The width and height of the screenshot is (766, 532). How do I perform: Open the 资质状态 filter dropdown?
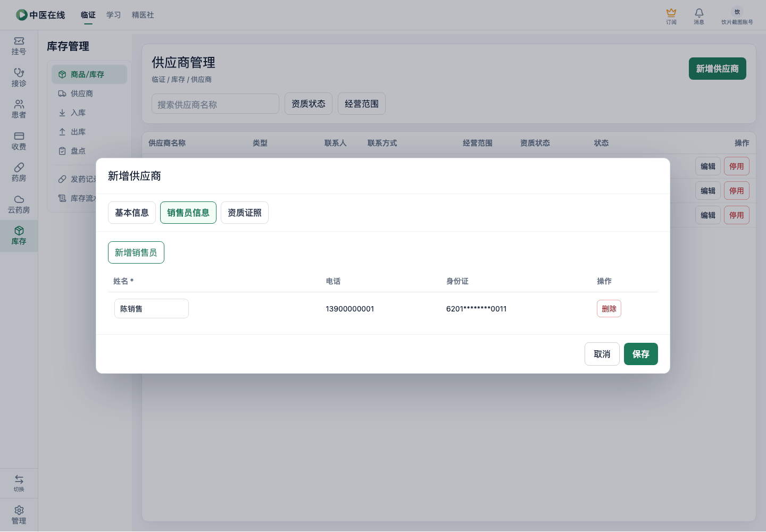pyautogui.click(x=309, y=104)
